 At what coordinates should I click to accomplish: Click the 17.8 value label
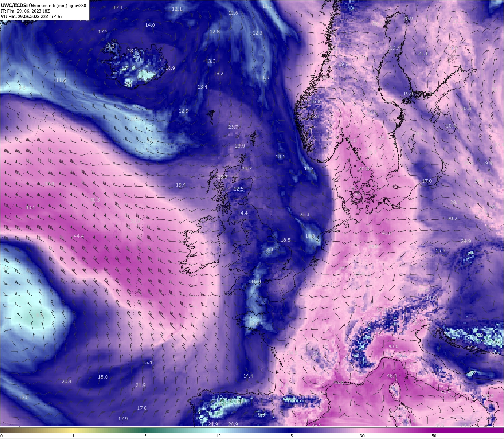click(142, 408)
